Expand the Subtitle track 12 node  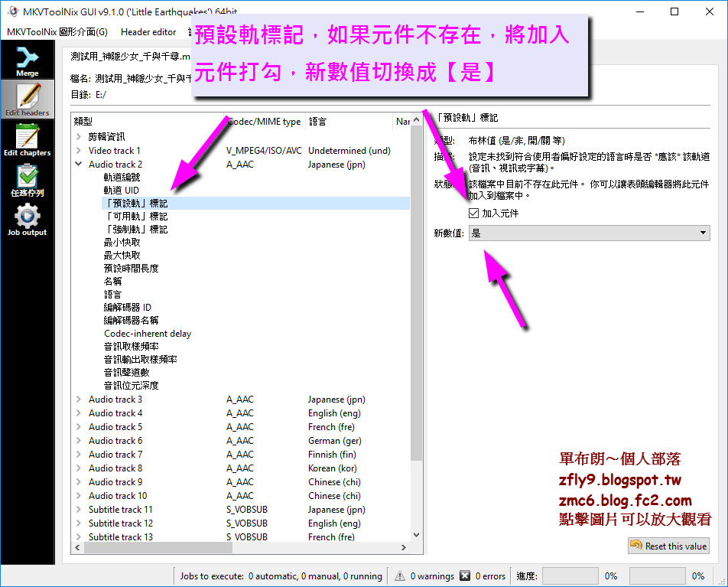(79, 523)
